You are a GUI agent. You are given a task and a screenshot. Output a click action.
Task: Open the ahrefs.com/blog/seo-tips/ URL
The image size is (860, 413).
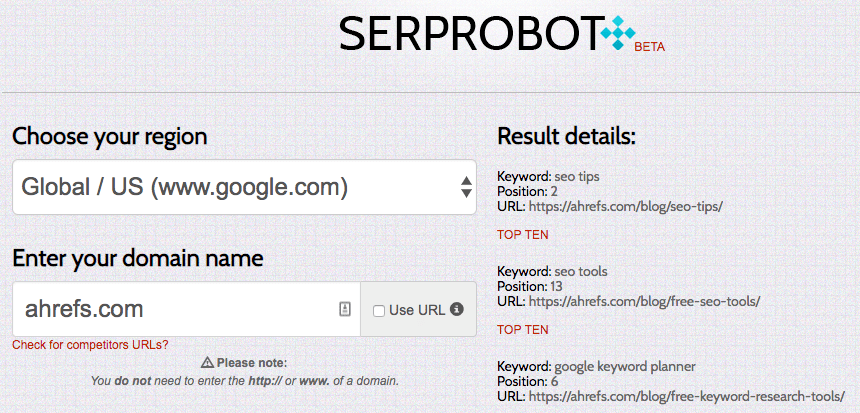coord(627,206)
